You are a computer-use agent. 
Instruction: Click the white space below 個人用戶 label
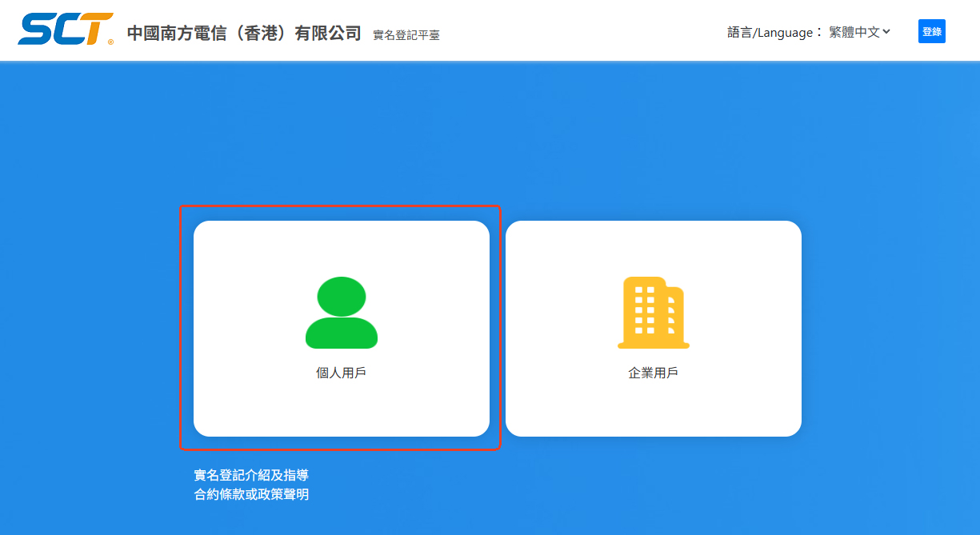click(342, 408)
